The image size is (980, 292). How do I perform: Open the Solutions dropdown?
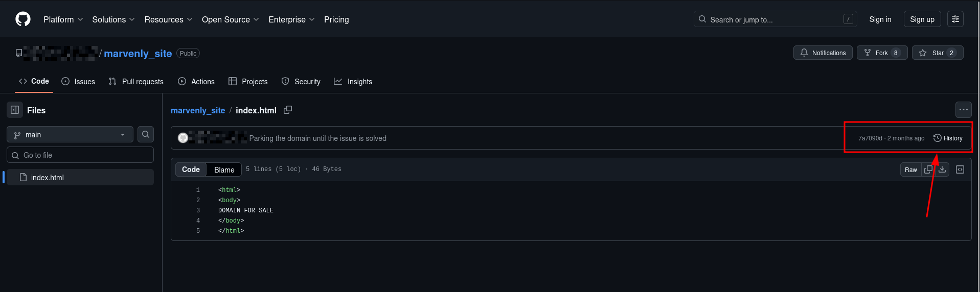point(113,19)
